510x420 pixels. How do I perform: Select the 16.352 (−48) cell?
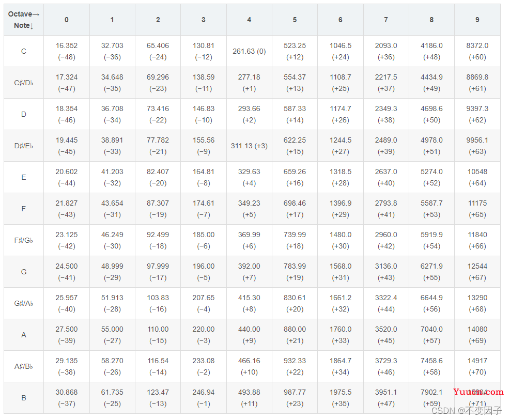(67, 51)
